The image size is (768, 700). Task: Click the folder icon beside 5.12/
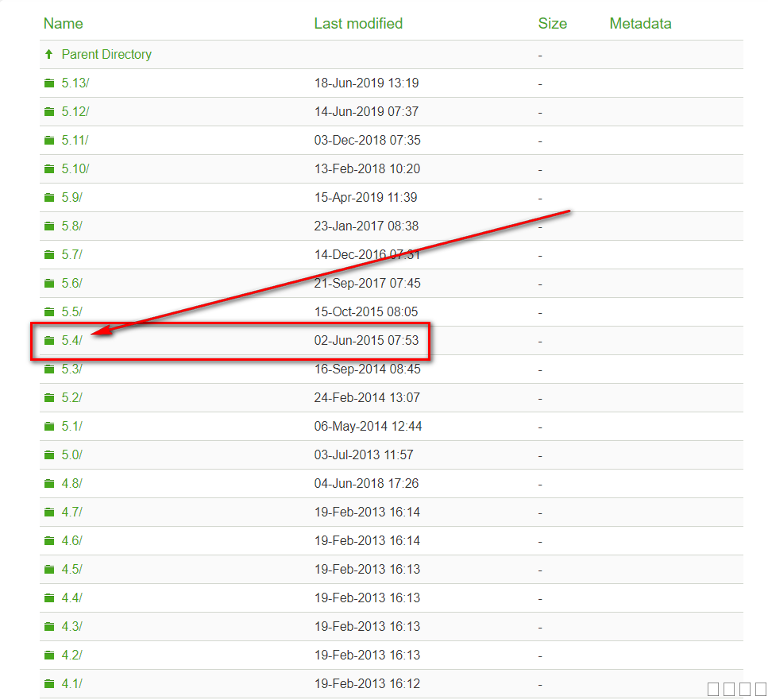coord(49,112)
